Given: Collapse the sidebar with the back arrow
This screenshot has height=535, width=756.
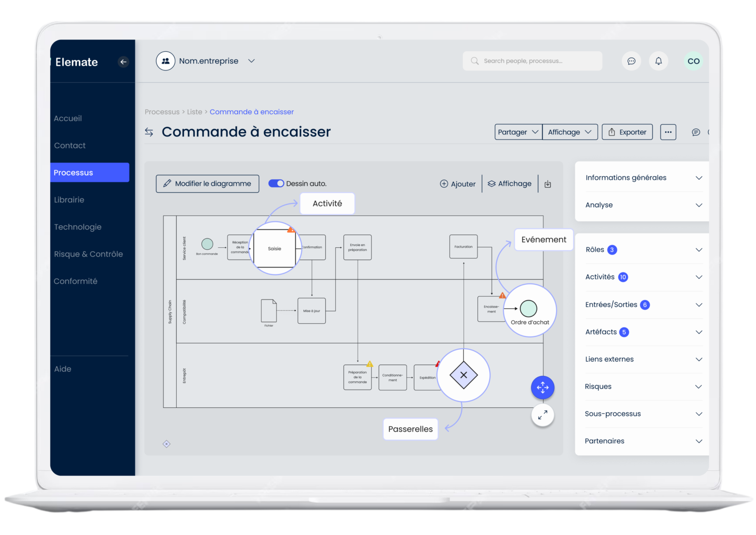Looking at the screenshot, I should click(123, 62).
